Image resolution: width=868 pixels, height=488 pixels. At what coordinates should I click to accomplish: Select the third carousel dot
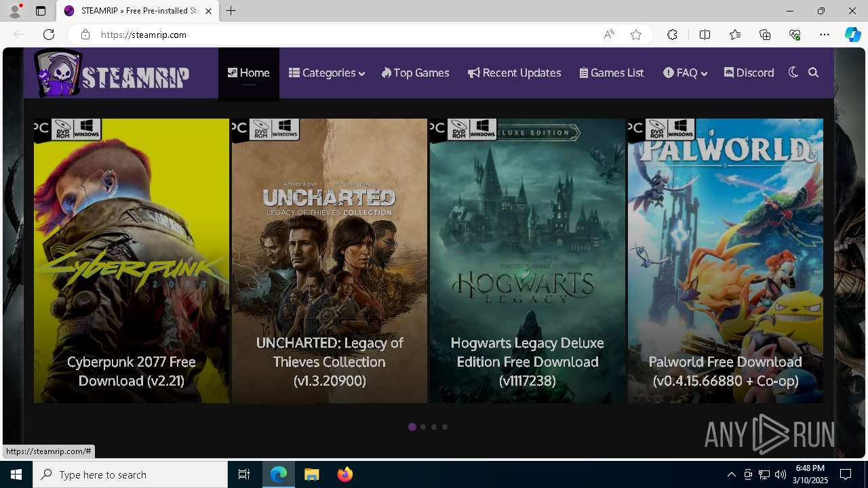[434, 427]
